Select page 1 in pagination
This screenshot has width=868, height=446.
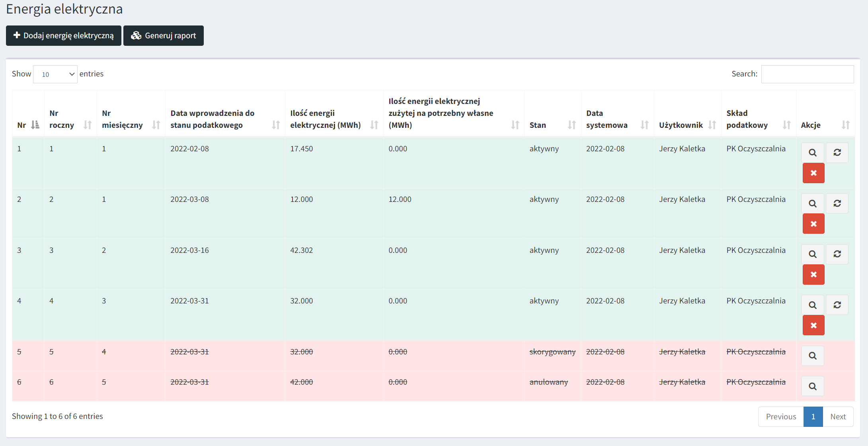[813, 417]
